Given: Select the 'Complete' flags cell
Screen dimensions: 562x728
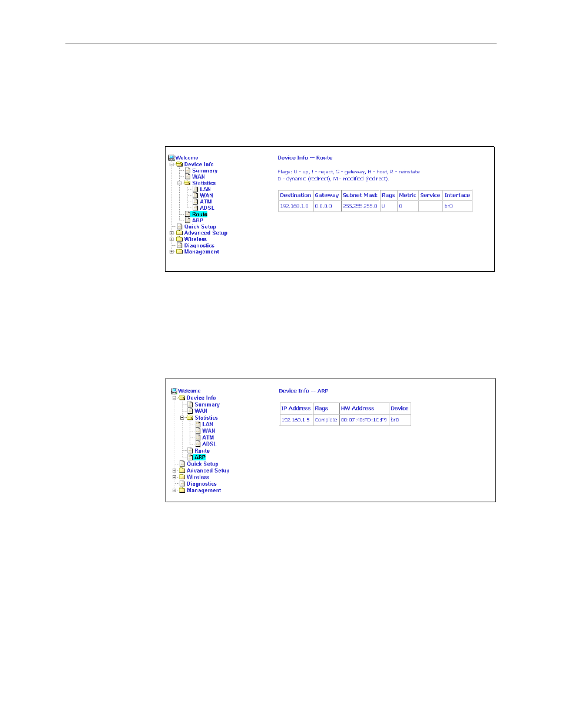Looking at the screenshot, I should [326, 420].
